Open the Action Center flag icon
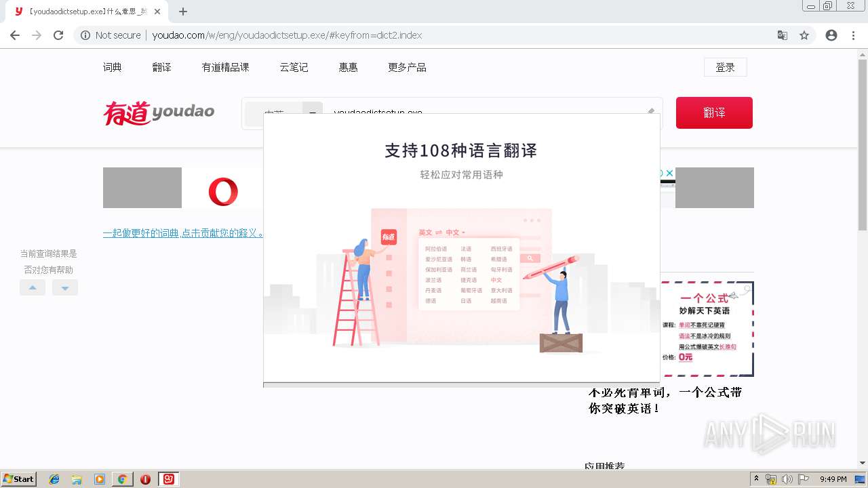868x488 pixels. [804, 479]
